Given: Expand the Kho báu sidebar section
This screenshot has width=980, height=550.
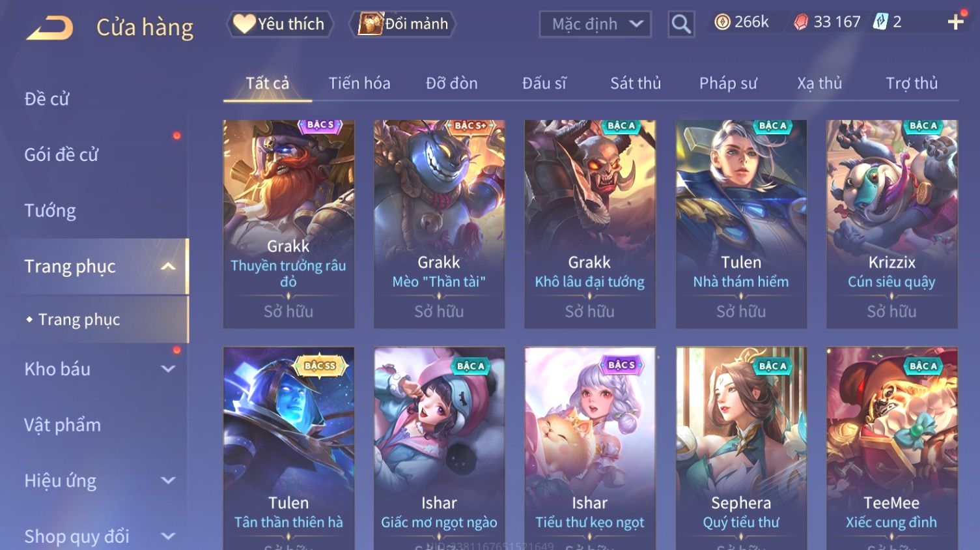Looking at the screenshot, I should 168,369.
